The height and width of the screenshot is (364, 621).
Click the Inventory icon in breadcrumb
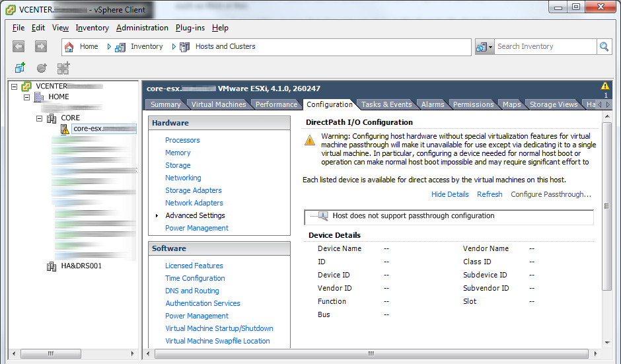click(120, 47)
